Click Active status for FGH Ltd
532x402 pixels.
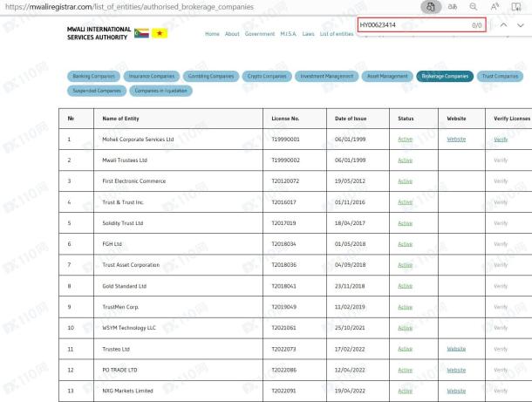click(406, 244)
